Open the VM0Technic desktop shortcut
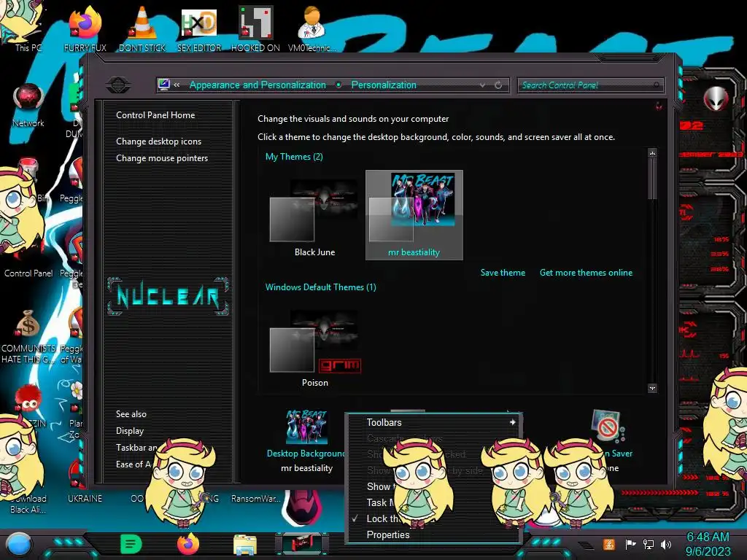The height and width of the screenshot is (560, 747). coord(312,28)
